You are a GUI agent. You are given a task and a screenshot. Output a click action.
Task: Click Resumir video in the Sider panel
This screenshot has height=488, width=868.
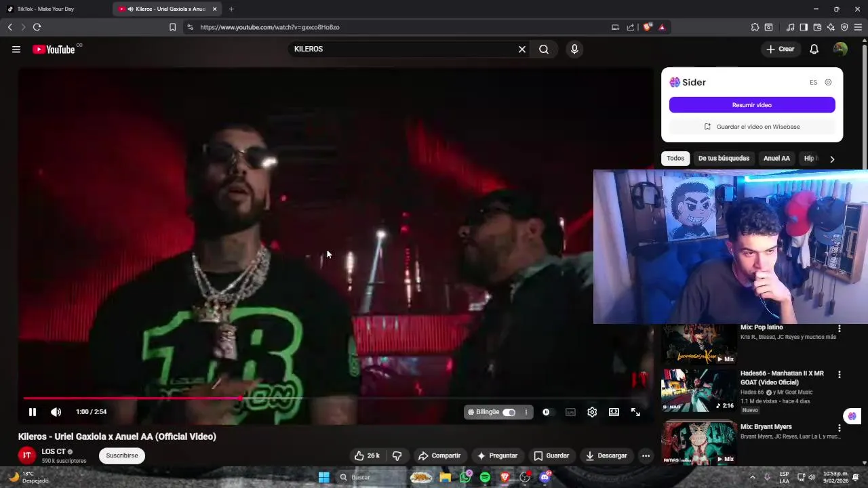point(752,105)
